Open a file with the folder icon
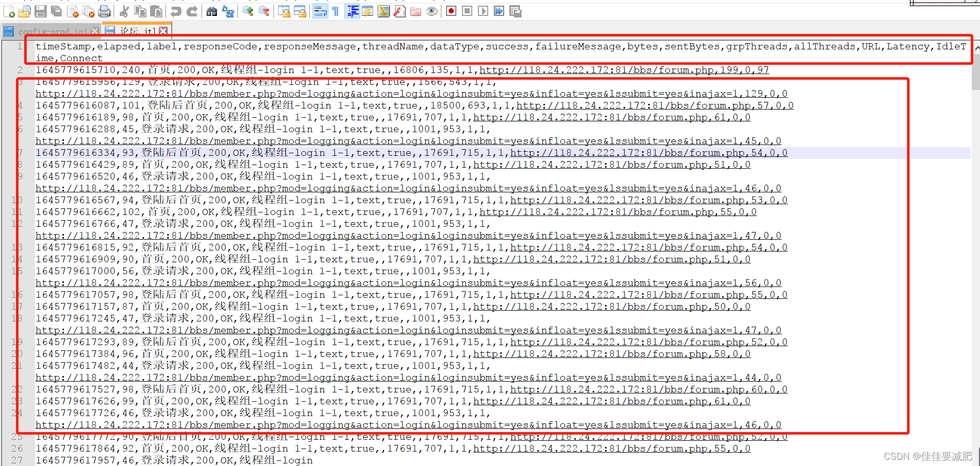Image resolution: width=980 pixels, height=466 pixels. coord(24,11)
